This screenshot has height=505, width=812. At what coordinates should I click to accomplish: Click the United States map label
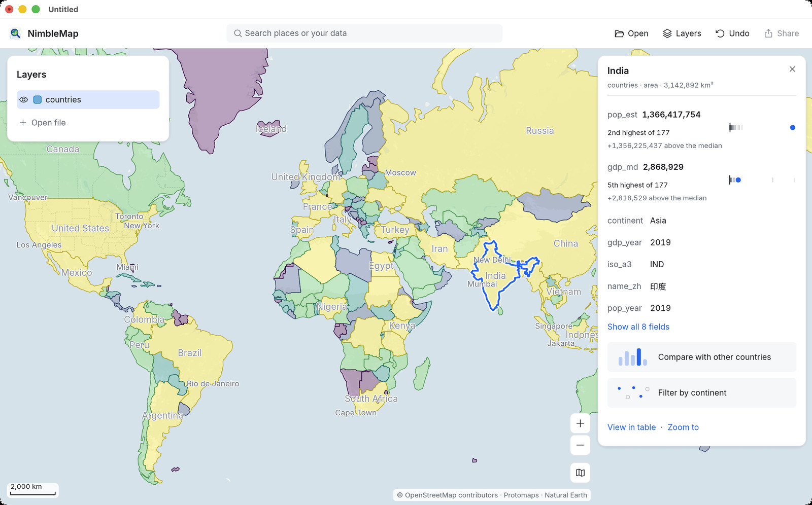point(81,228)
